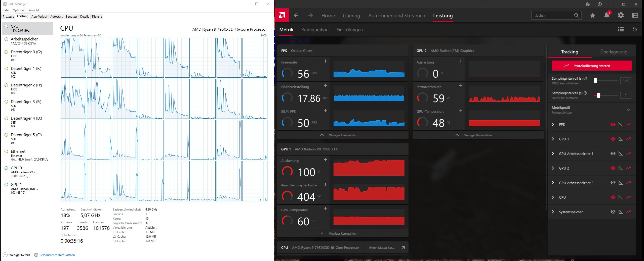Viewport: 644px width, 261px height.
Task: Select GPU 0 in Task-Manager sidebar
Action: click(x=27, y=172)
